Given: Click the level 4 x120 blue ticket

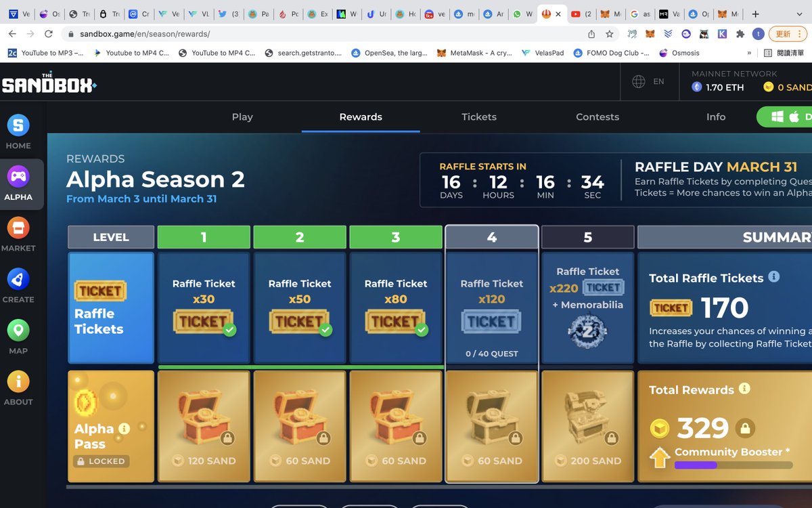Looking at the screenshot, I should 492,322.
